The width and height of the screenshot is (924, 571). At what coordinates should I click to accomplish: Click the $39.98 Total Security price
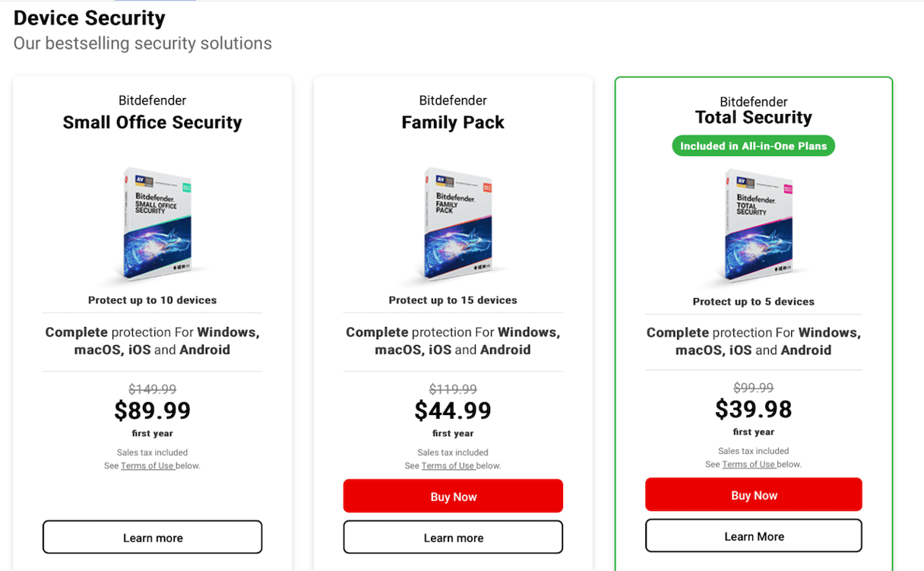pos(754,409)
